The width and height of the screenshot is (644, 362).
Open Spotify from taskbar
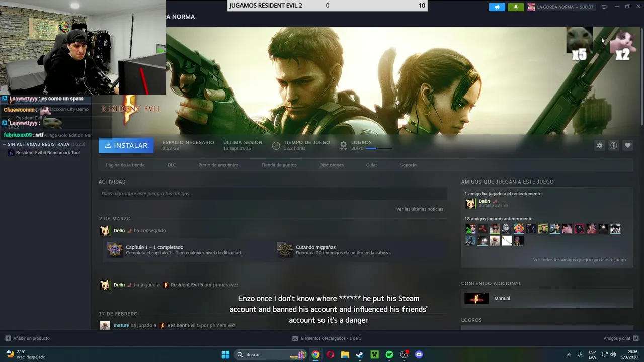tap(389, 354)
